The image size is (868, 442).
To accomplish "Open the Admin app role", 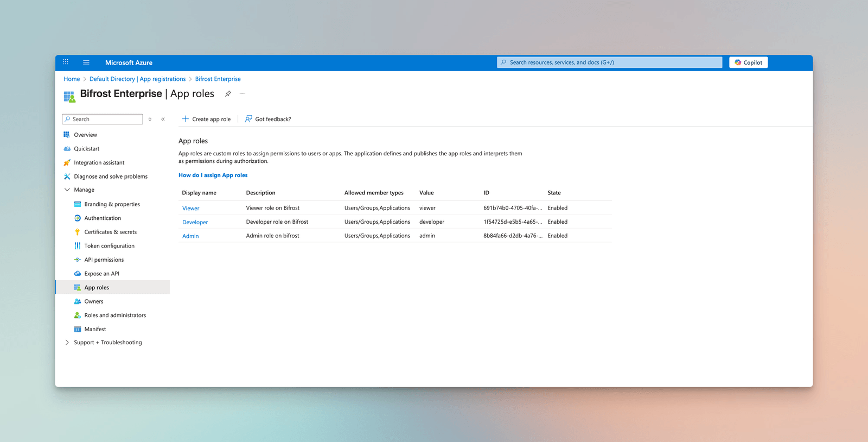I will coord(190,236).
